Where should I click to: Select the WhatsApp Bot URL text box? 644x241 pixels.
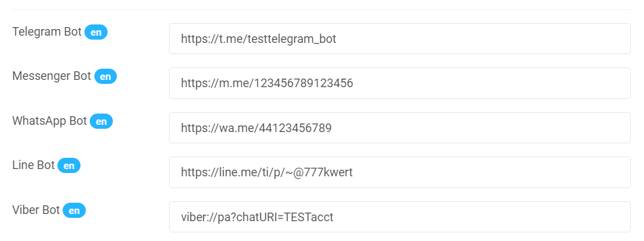(x=400, y=128)
